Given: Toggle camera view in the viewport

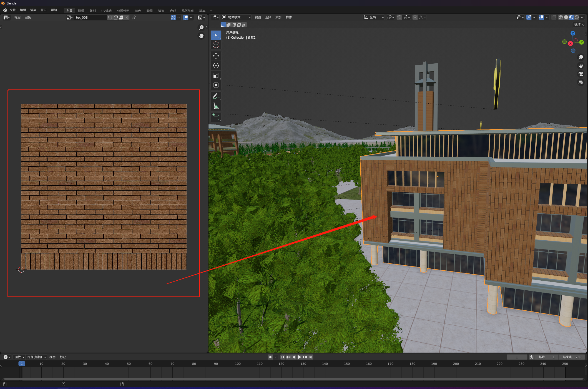Looking at the screenshot, I should click(x=581, y=74).
